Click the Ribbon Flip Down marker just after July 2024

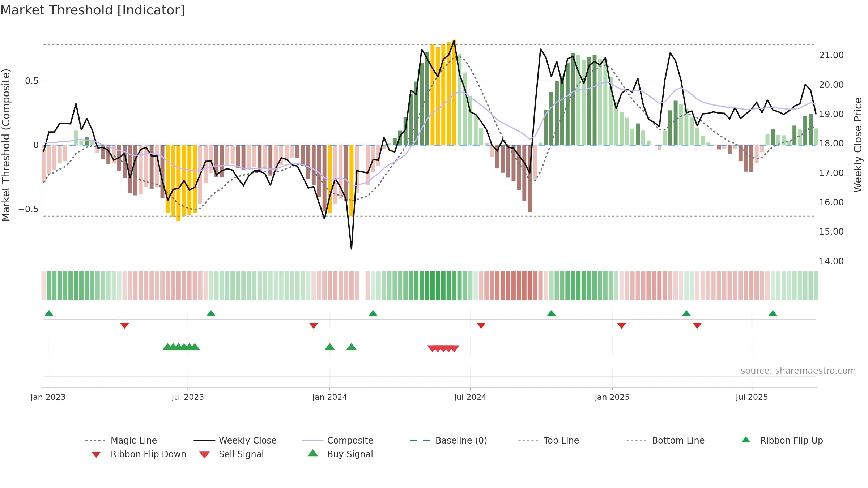click(481, 326)
